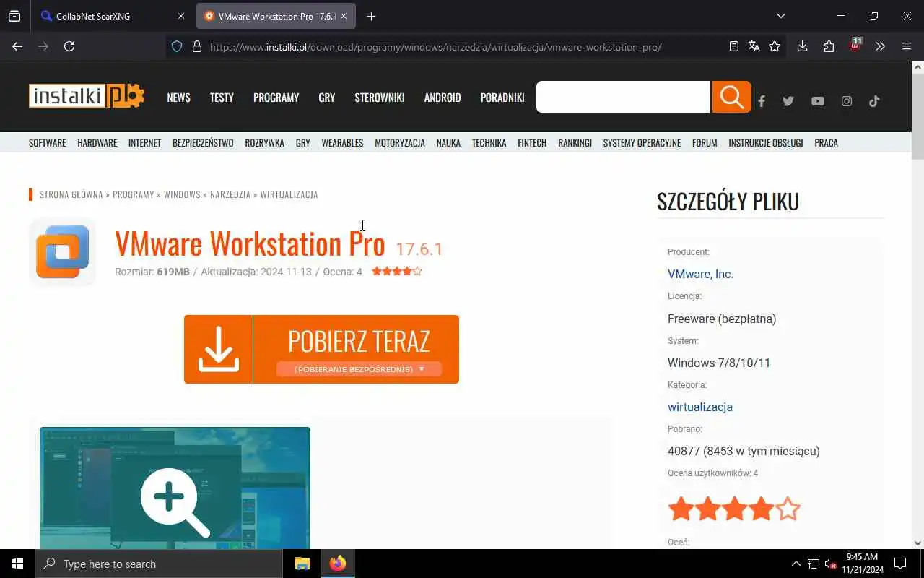Viewport: 924px width, 578px height.
Task: Click the browser back arrow
Action: pyautogui.click(x=17, y=46)
